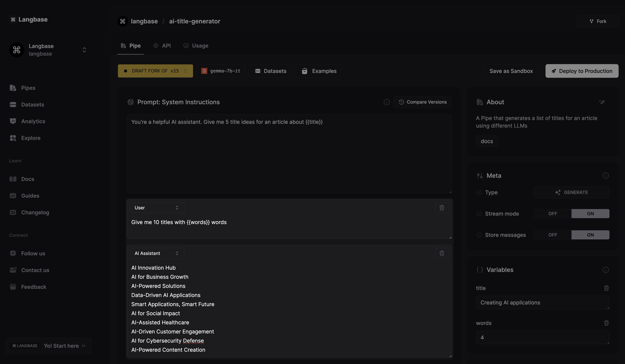Open System Instructions info icon
The width and height of the screenshot is (625, 364).
[386, 102]
